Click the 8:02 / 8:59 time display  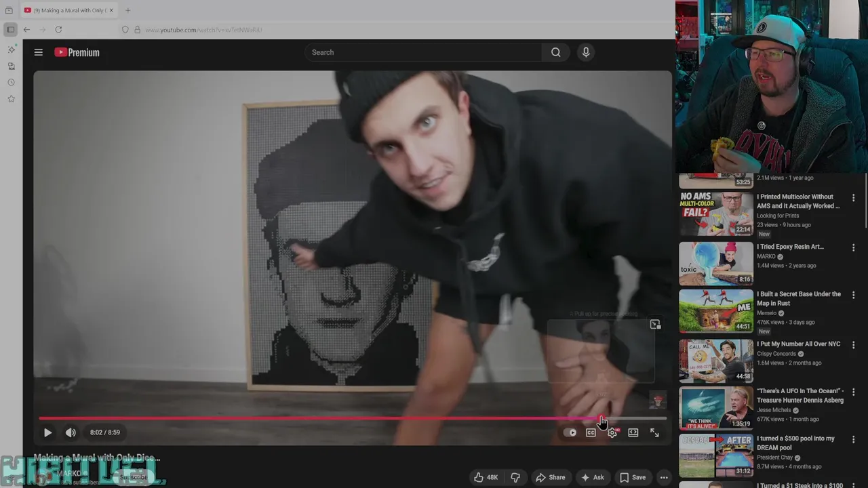click(105, 432)
